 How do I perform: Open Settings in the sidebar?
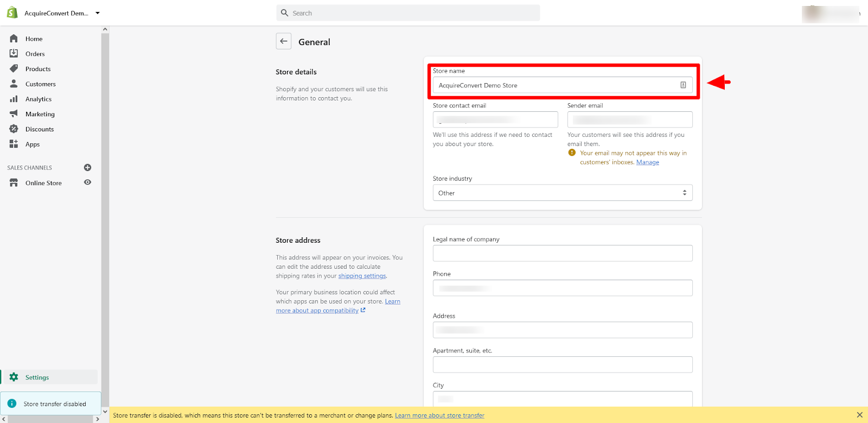tap(37, 377)
